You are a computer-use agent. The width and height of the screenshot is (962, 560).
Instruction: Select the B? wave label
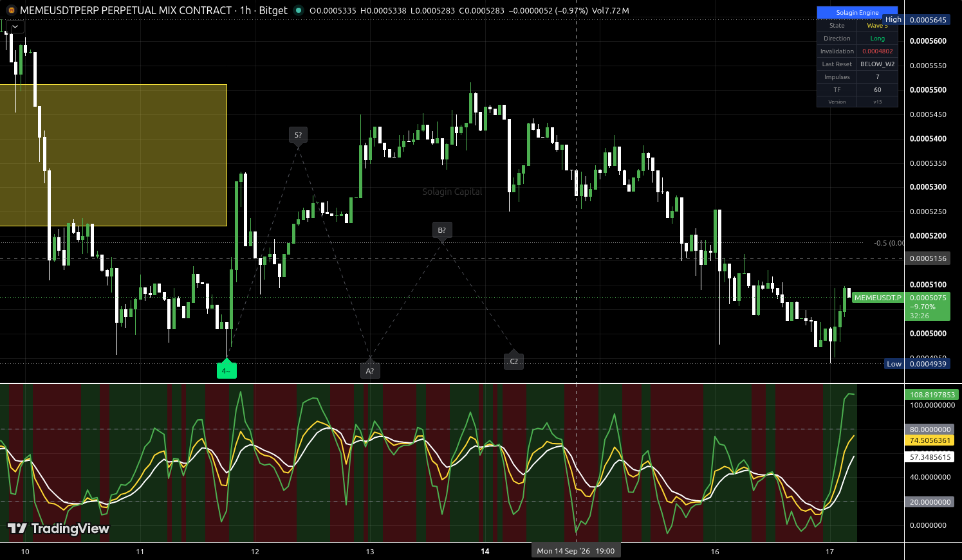[441, 230]
